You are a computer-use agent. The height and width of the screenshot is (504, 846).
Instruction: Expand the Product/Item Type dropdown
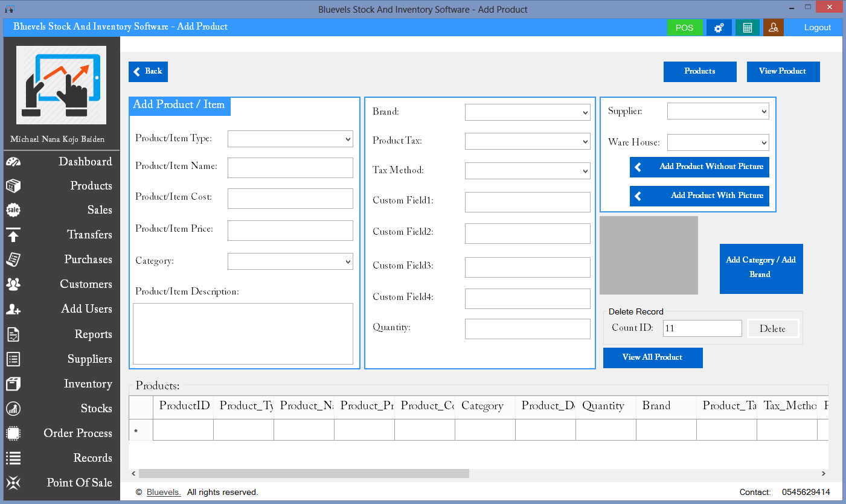290,139
